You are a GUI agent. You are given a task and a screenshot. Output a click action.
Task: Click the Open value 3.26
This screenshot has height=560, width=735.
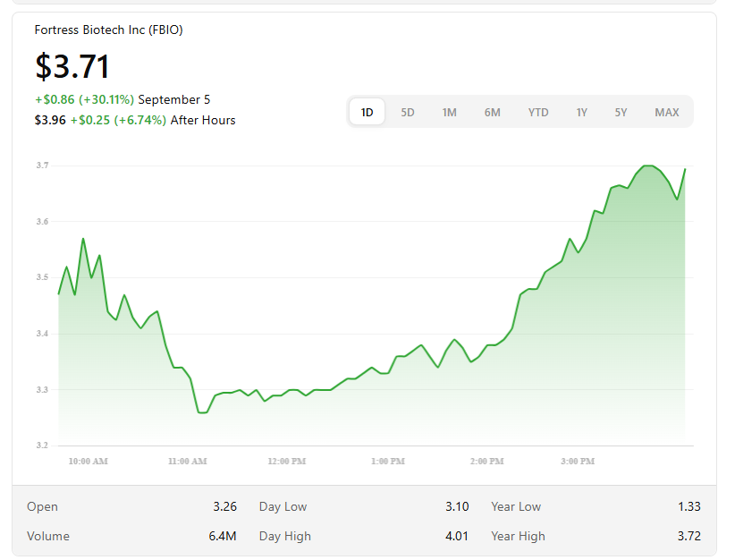(224, 506)
